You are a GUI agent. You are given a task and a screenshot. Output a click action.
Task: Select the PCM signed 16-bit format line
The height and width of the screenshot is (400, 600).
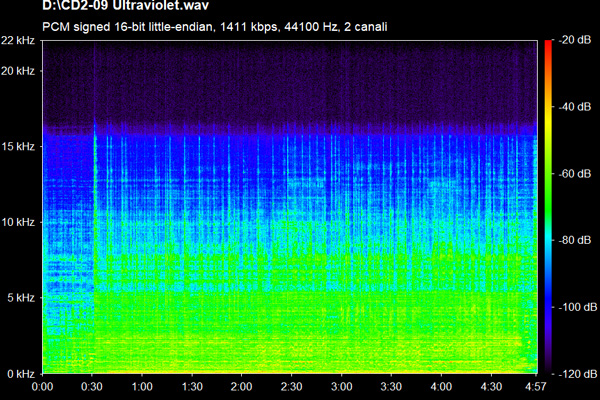tap(214, 27)
